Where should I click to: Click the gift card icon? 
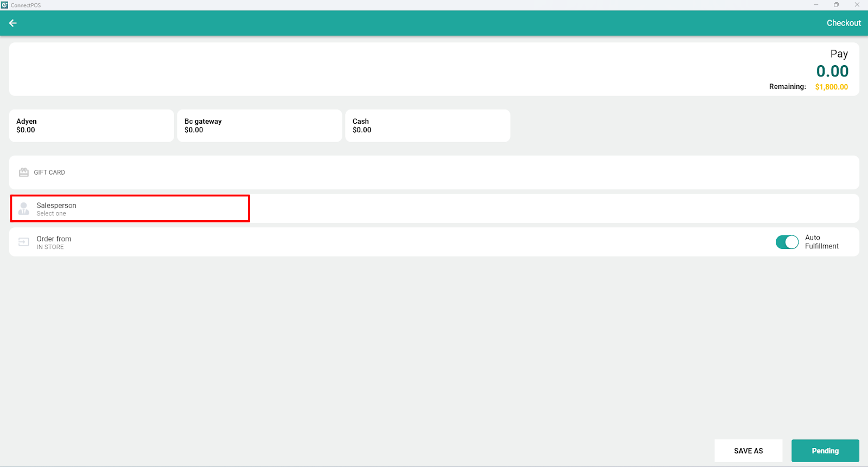(24, 172)
